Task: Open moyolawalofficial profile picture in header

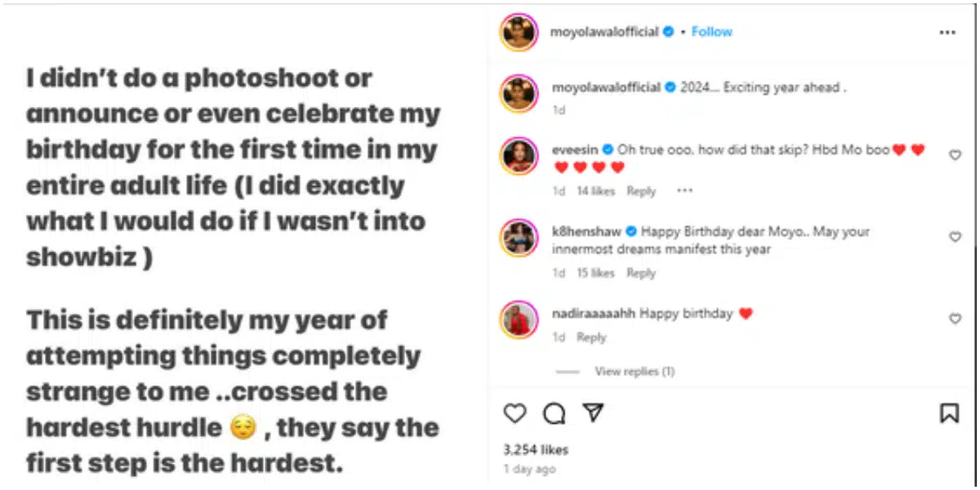Action: [519, 33]
